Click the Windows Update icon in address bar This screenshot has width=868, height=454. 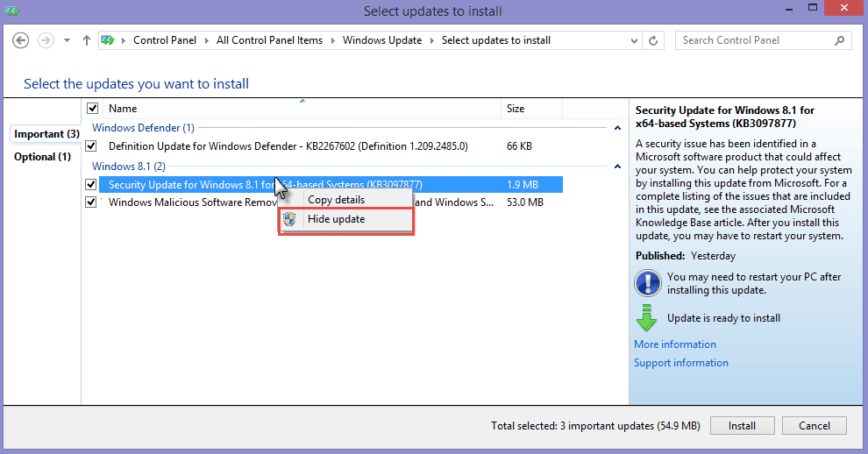(108, 40)
